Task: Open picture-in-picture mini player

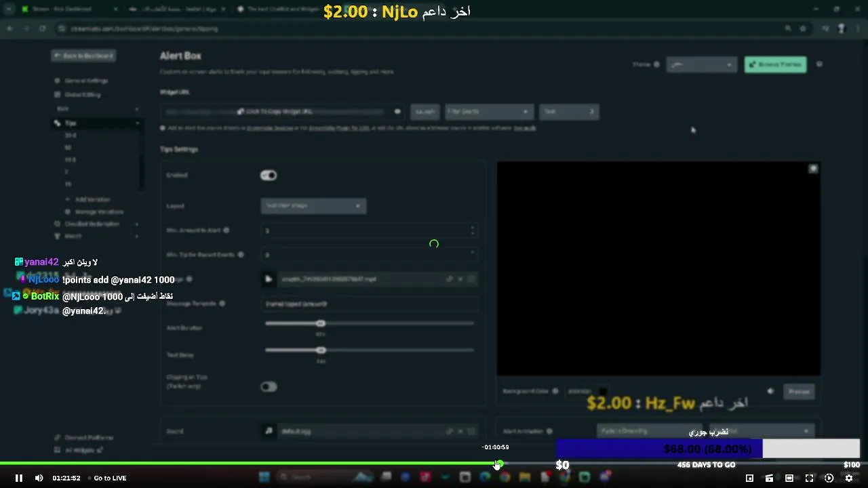Action: pyautogui.click(x=749, y=478)
